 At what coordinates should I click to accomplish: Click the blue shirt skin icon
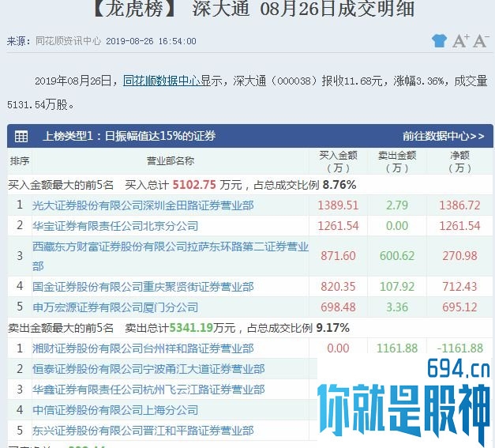(x=439, y=41)
